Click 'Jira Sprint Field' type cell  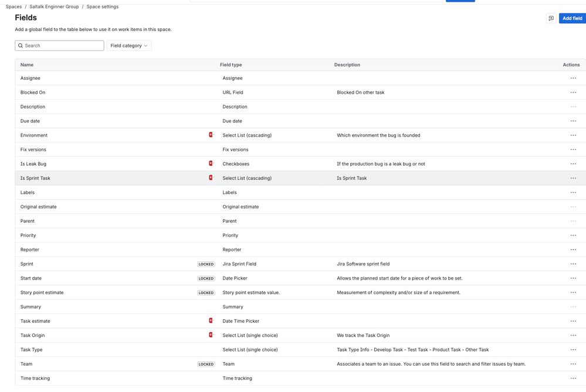click(x=239, y=264)
